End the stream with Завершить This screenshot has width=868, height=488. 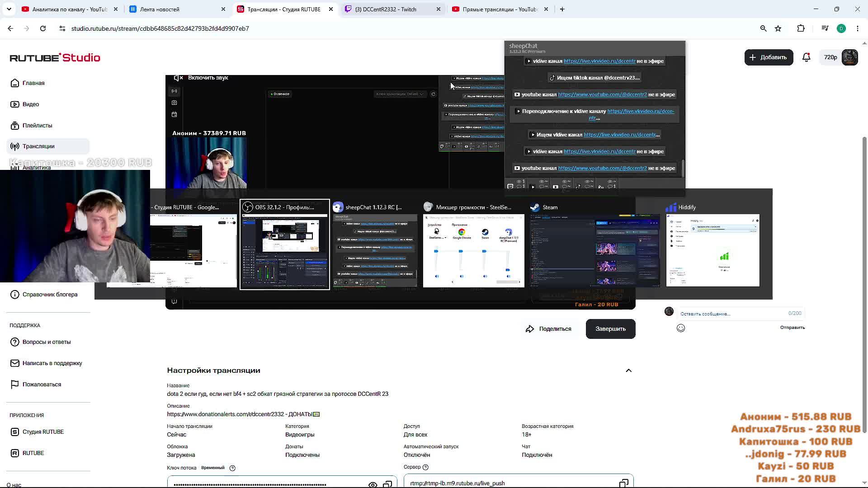pos(610,329)
